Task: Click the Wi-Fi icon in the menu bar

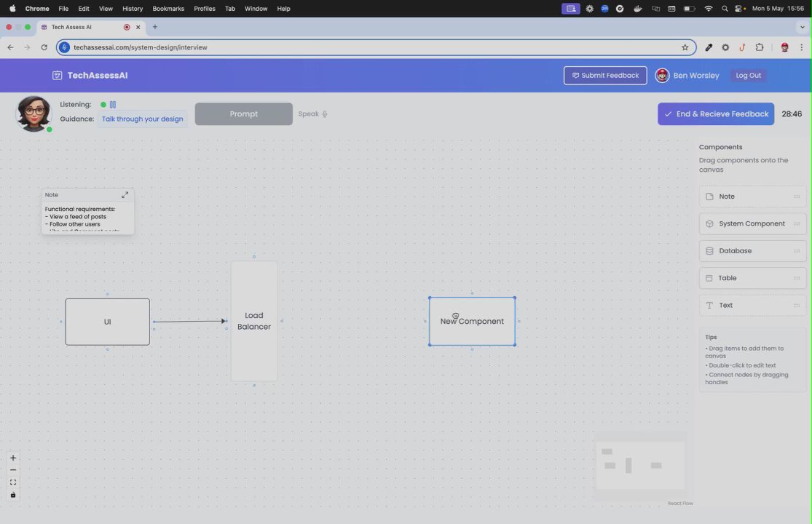Action: [709, 9]
